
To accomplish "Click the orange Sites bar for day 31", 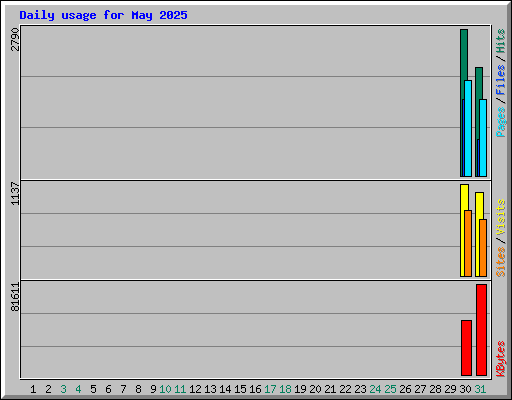I will click(483, 248).
